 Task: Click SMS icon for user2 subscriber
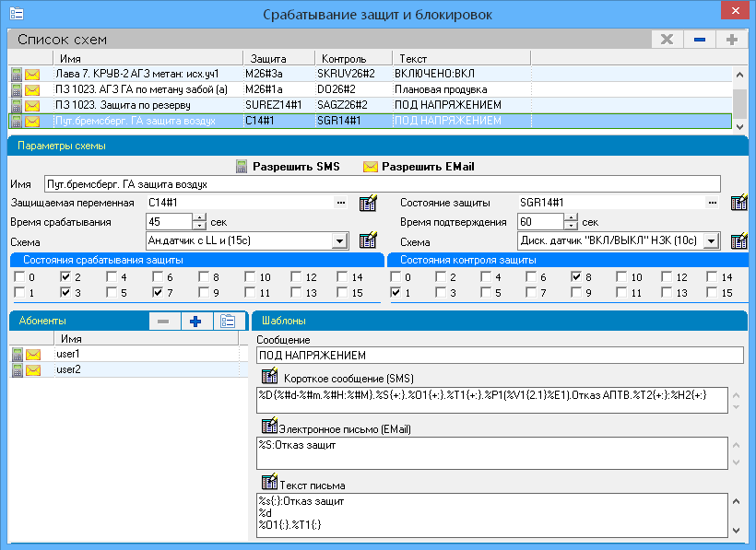click(x=18, y=369)
